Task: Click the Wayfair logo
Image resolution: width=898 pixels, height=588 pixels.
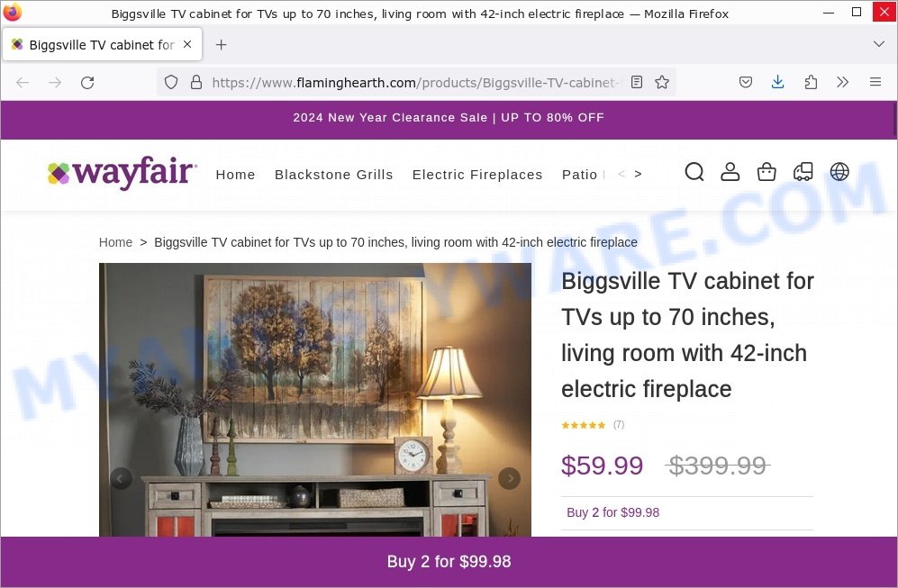Action: 122,172
